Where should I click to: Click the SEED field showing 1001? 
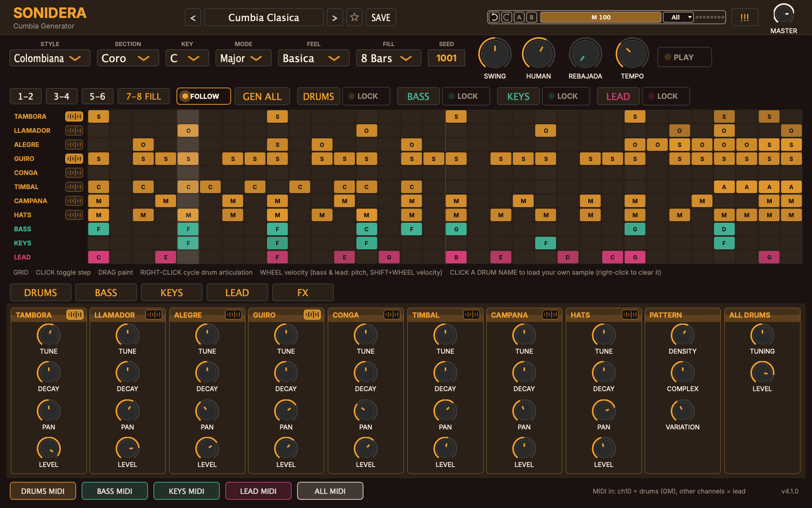(447, 58)
